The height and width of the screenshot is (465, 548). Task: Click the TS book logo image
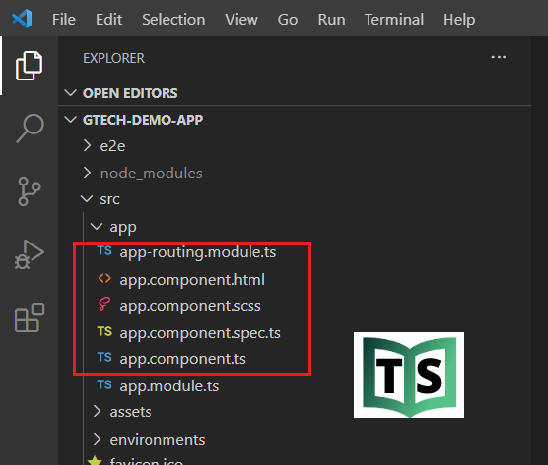(409, 375)
